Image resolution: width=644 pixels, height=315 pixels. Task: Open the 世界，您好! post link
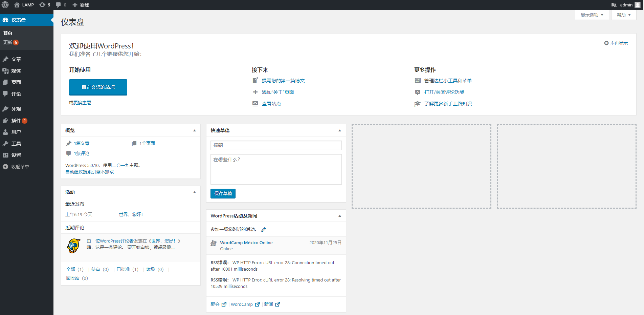(x=131, y=214)
